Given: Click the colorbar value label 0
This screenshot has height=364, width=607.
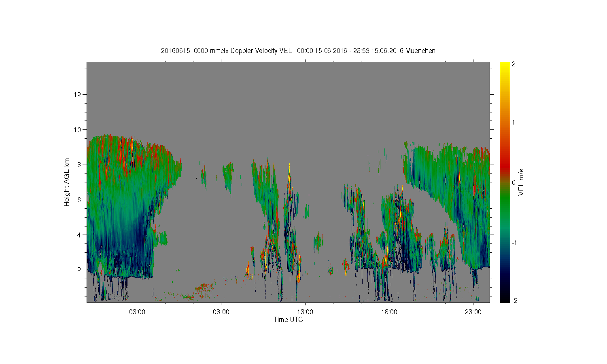Looking at the screenshot, I should point(514,182).
